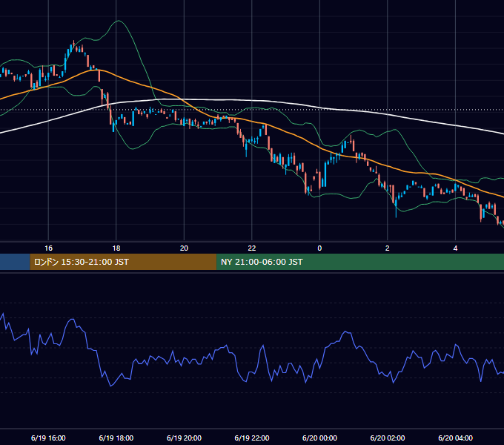The height and width of the screenshot is (445, 504).
Task: Click the '22' hour label on price chart axis
Action: tap(252, 248)
